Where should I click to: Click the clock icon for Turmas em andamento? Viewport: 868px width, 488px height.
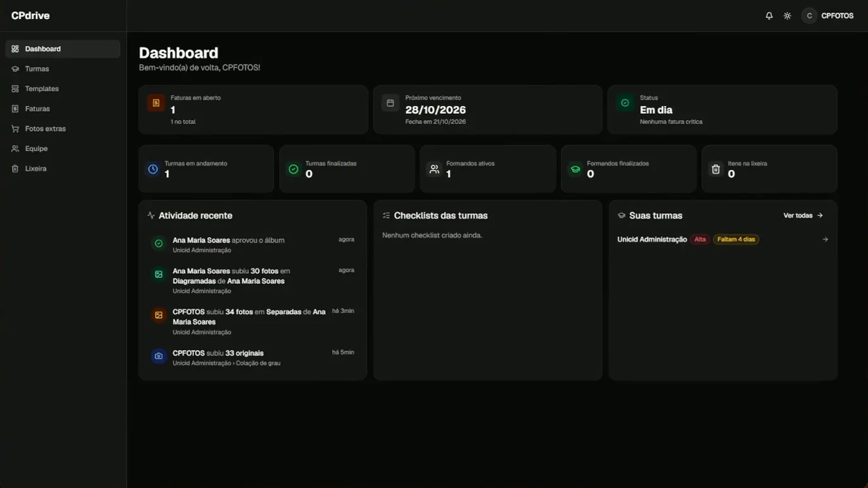(x=153, y=169)
